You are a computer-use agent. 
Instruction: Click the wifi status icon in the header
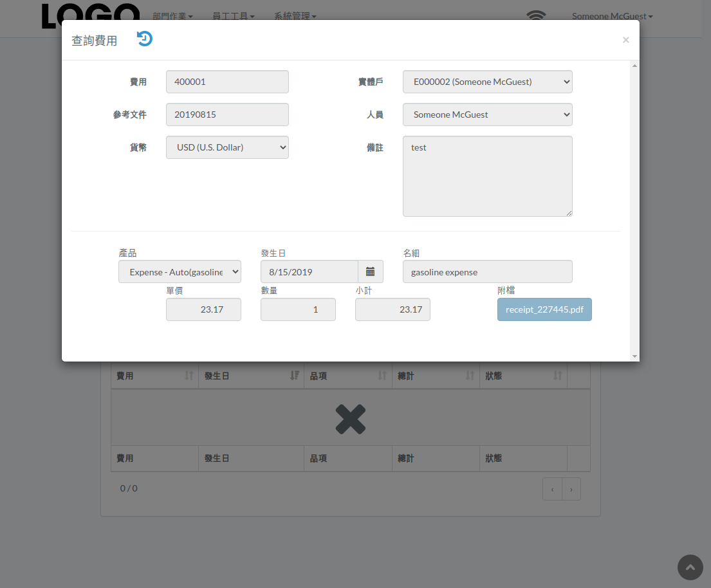coord(536,15)
